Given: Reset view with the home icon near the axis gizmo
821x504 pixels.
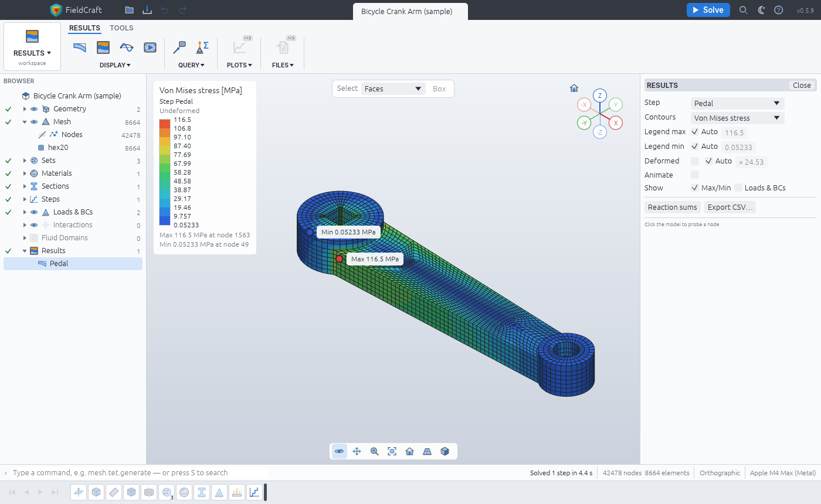Looking at the screenshot, I should coord(574,88).
